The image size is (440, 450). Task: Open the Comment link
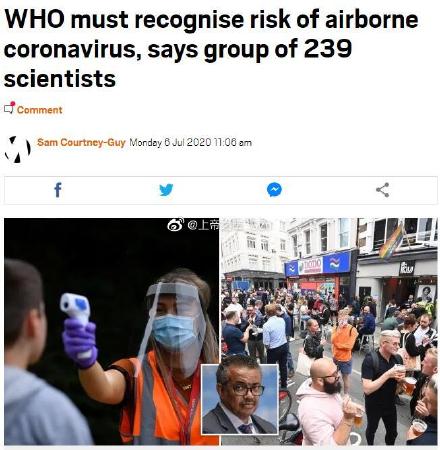[x=39, y=110]
